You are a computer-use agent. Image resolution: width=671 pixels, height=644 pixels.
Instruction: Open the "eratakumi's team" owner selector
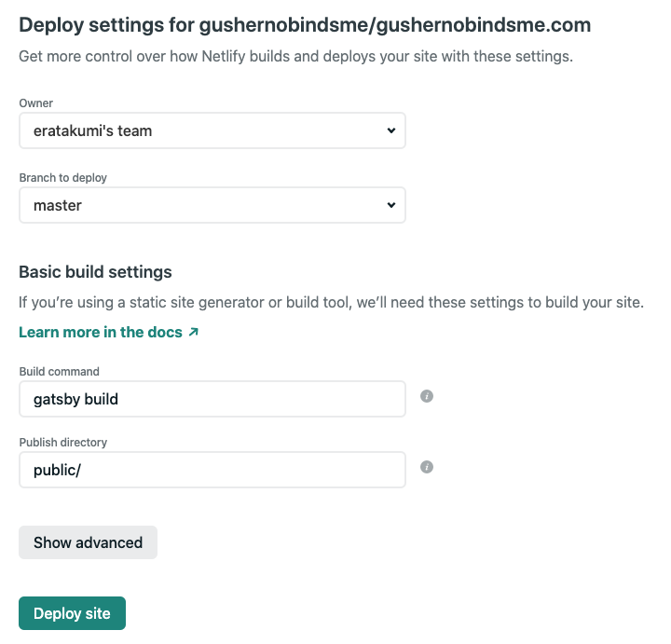tap(212, 131)
